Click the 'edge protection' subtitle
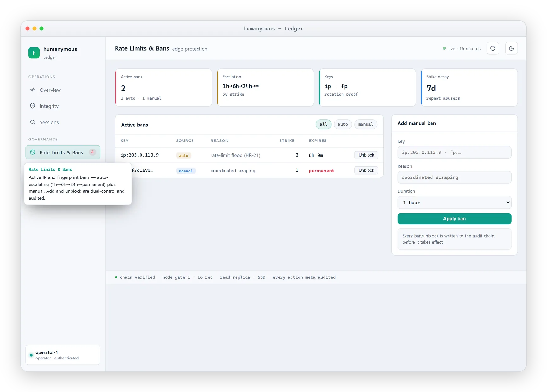 coord(190,49)
